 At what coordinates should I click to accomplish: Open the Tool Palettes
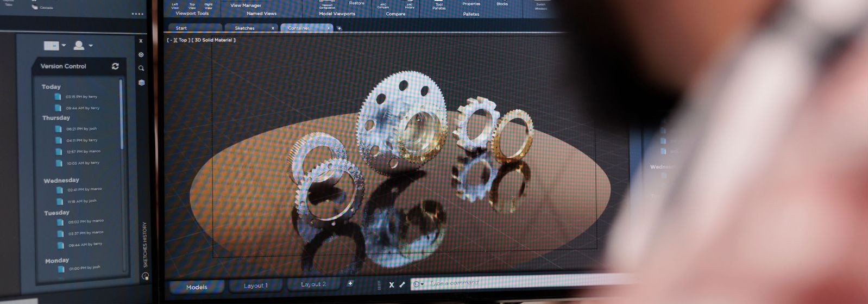(439, 5)
